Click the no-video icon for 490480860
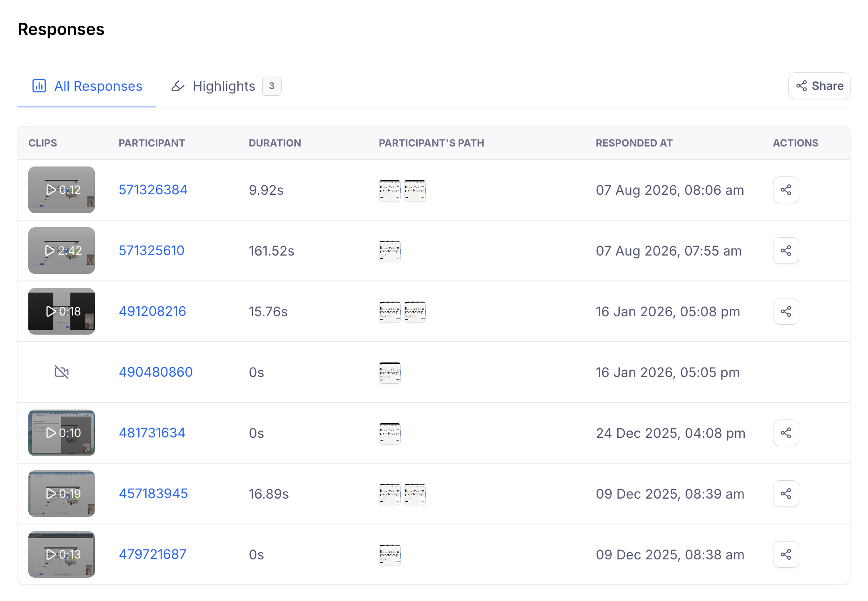868x601 pixels. pyautogui.click(x=62, y=372)
